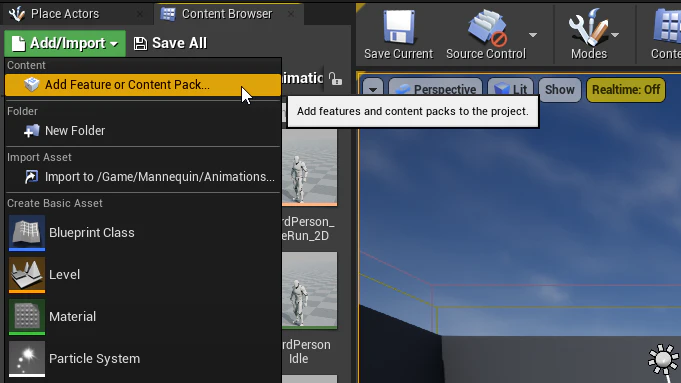Image resolution: width=681 pixels, height=383 pixels.
Task: Click the Blueprint Class icon
Action: pyautogui.click(x=27, y=233)
